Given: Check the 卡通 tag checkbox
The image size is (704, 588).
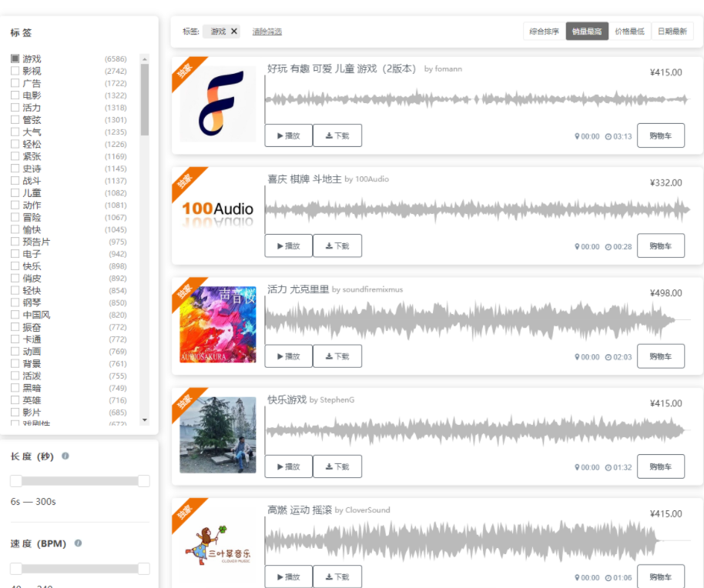Looking at the screenshot, I should pos(15,339).
